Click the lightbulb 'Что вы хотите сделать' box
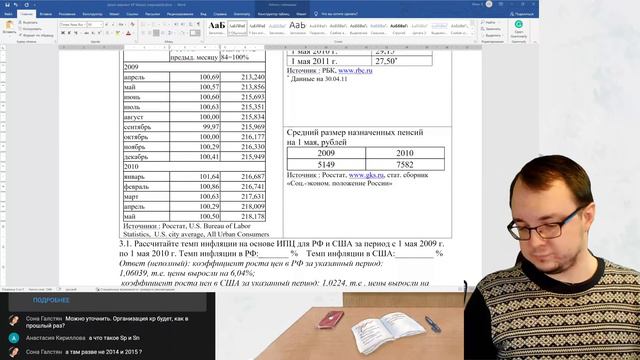This screenshot has height=360, width=640. (x=336, y=14)
